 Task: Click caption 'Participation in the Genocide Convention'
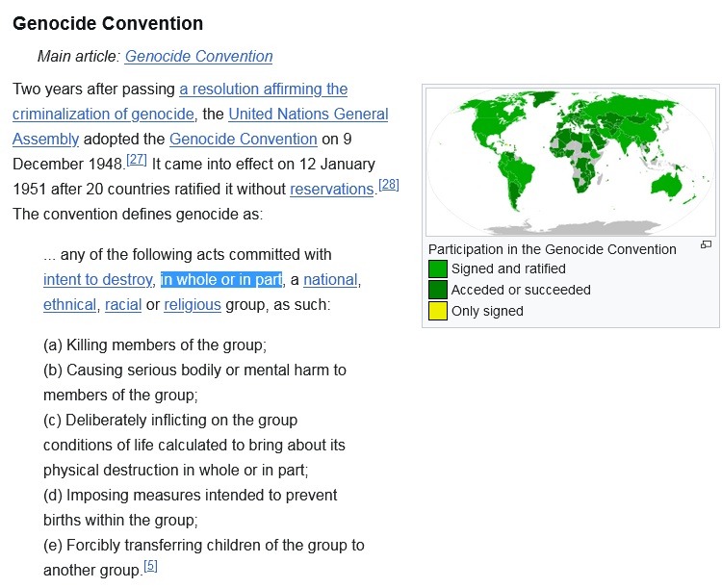[553, 249]
